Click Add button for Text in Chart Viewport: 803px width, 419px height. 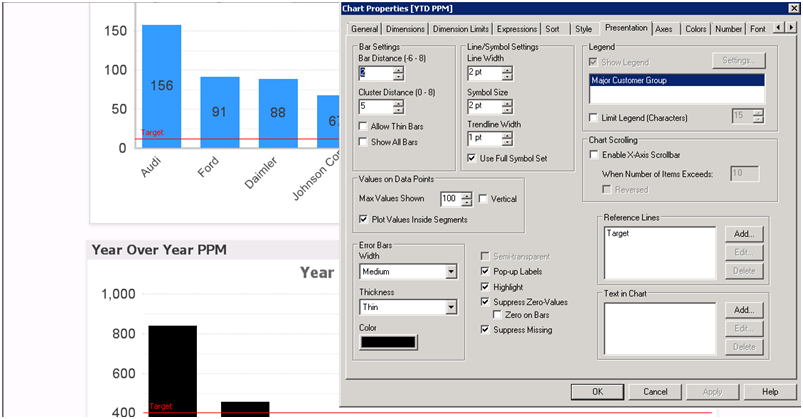click(744, 309)
